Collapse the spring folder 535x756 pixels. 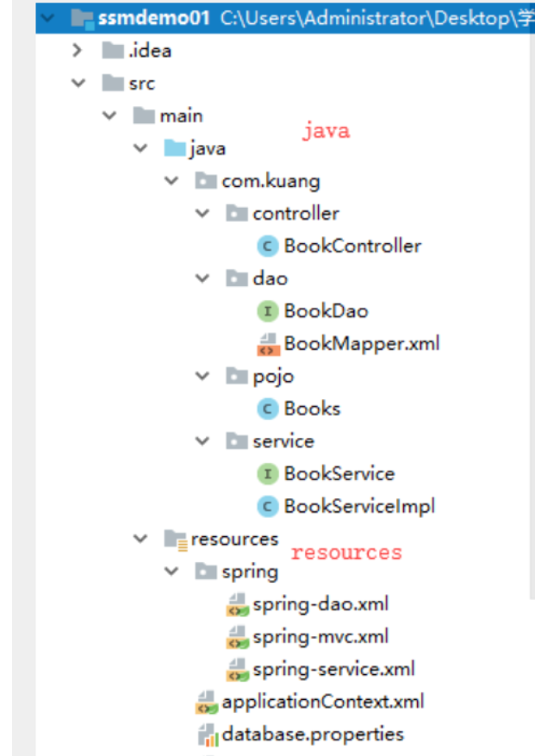coord(171,572)
